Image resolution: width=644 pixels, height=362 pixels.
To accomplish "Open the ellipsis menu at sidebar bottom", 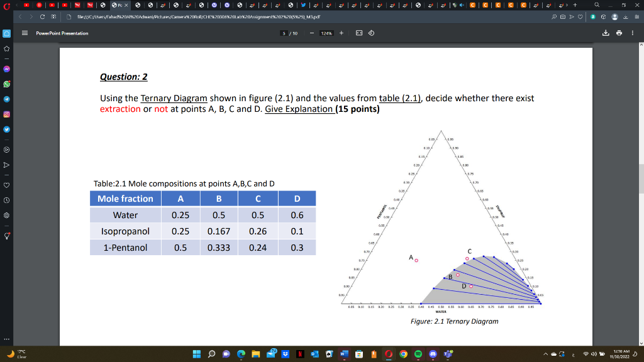I will click(x=5, y=339).
